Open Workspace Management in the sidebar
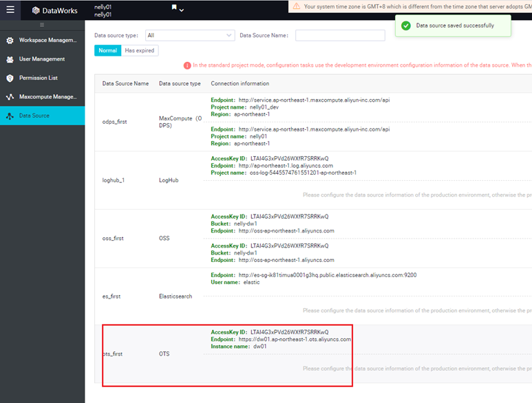 tap(43, 40)
